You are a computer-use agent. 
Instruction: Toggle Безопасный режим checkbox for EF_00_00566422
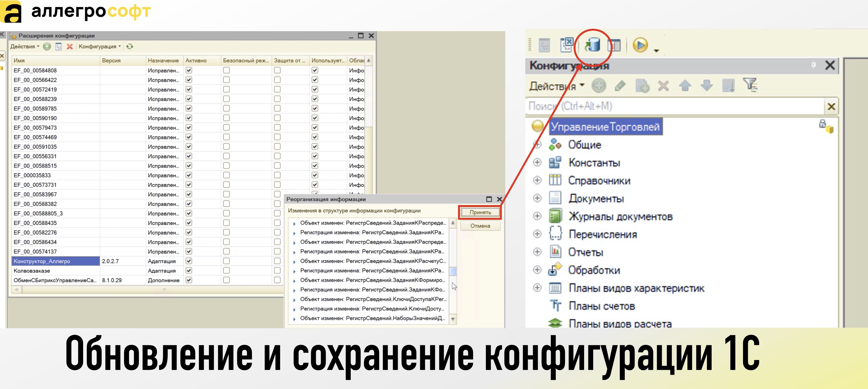coord(226,80)
